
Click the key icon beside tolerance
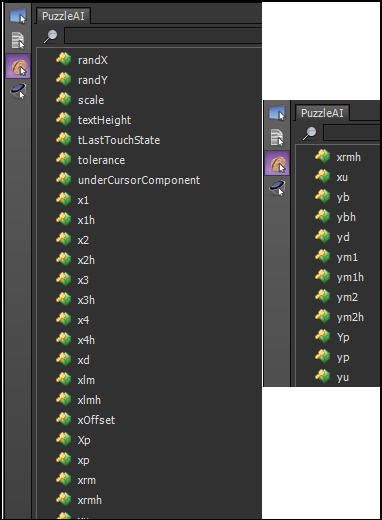click(63, 160)
